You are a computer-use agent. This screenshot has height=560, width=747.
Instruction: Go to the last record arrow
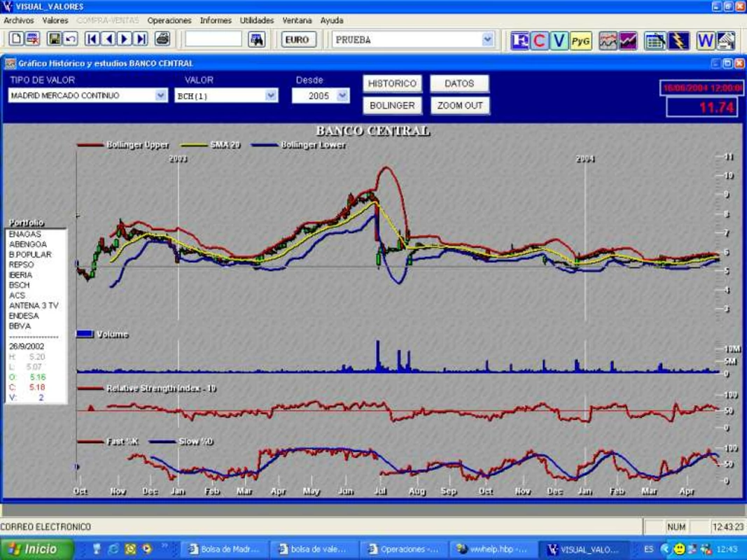141,39
